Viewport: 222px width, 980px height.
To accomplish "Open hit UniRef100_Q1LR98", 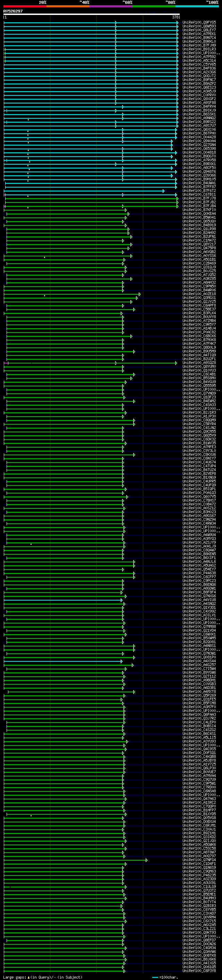I will click(x=199, y=229).
